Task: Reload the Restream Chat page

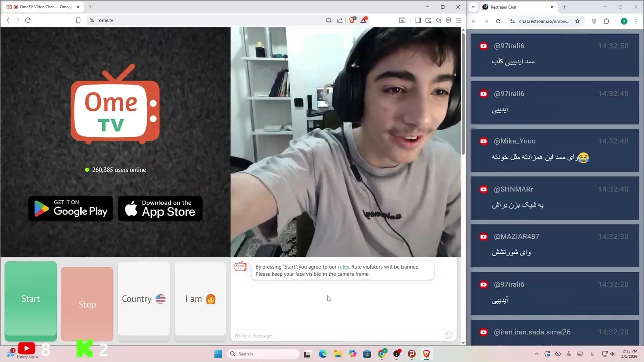Action: point(498,21)
